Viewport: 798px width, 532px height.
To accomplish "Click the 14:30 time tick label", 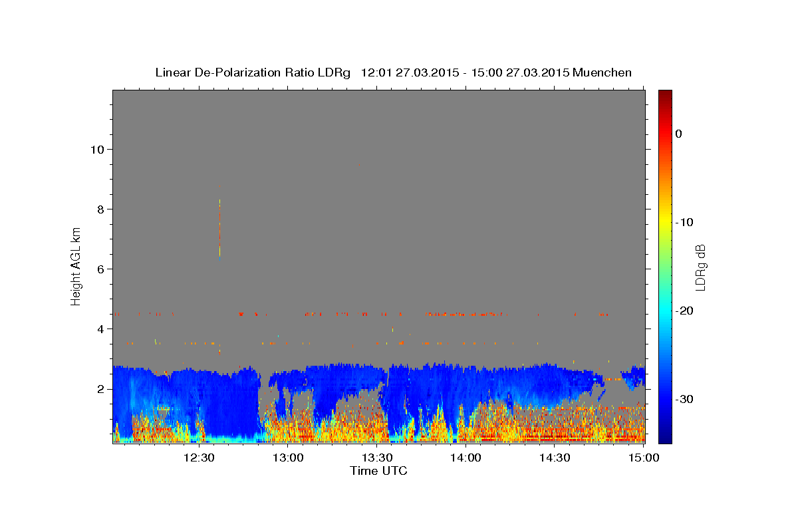I will (x=555, y=458).
